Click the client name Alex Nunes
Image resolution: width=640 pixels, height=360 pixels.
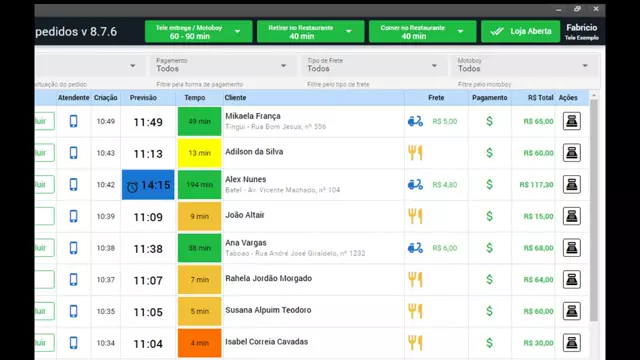point(246,179)
